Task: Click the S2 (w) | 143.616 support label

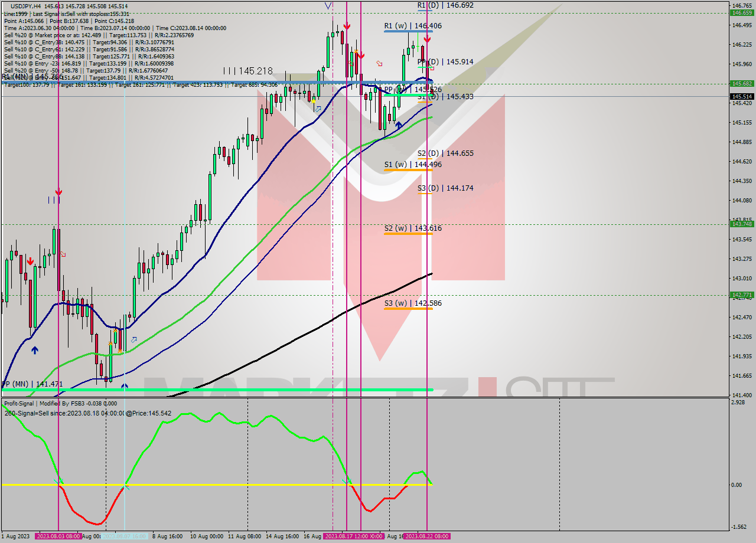Action: click(x=413, y=228)
